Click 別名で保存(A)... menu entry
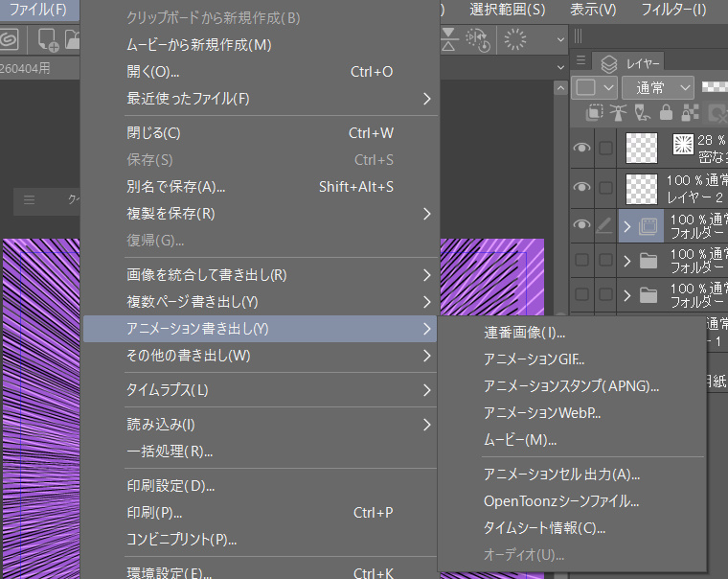 175,187
